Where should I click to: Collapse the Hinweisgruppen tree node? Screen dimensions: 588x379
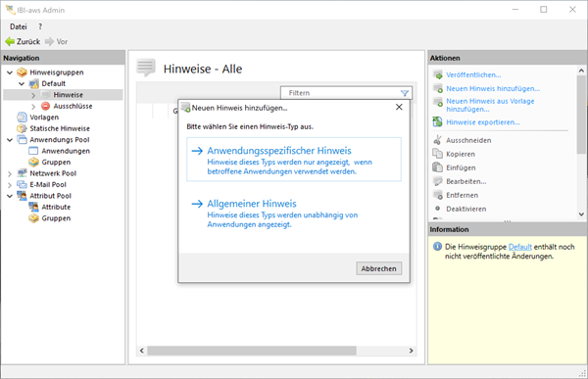point(10,72)
